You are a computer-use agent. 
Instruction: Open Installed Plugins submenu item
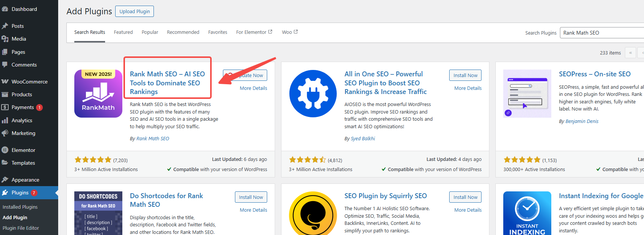pyautogui.click(x=20, y=207)
